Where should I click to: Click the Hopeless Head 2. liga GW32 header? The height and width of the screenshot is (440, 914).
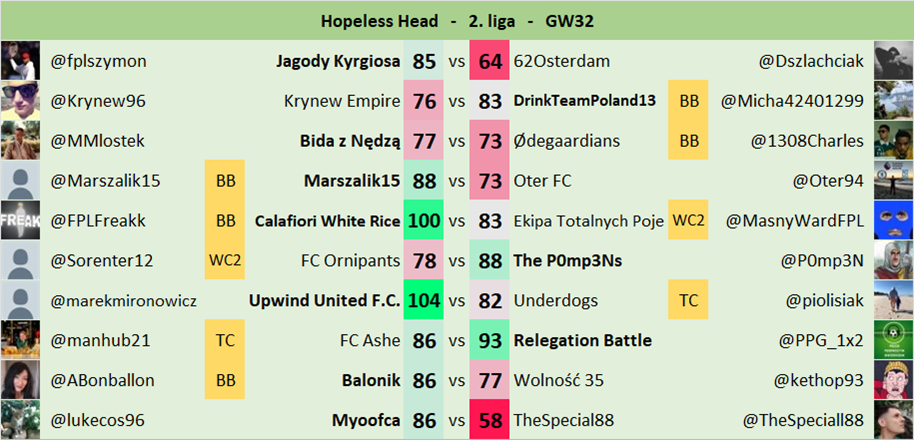pos(457,20)
